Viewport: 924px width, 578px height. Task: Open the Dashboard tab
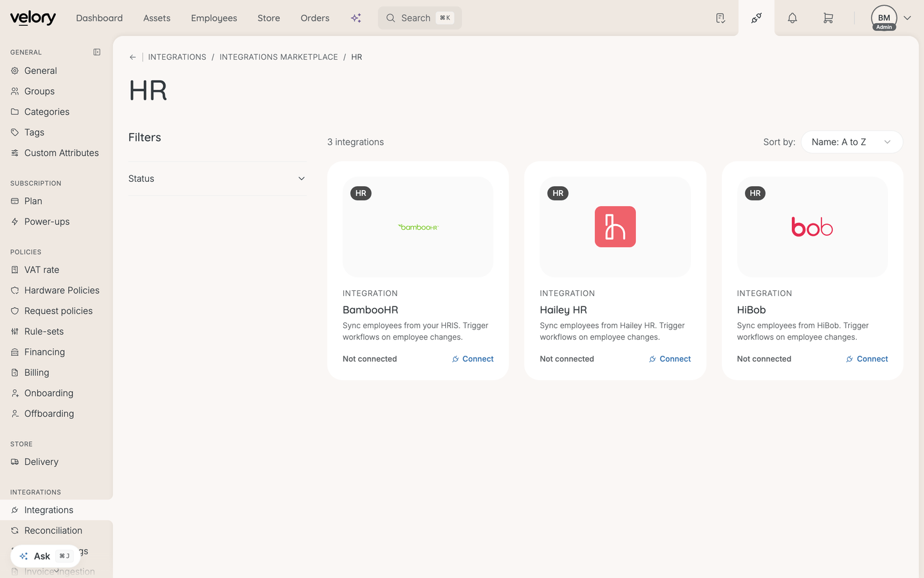[x=99, y=18]
